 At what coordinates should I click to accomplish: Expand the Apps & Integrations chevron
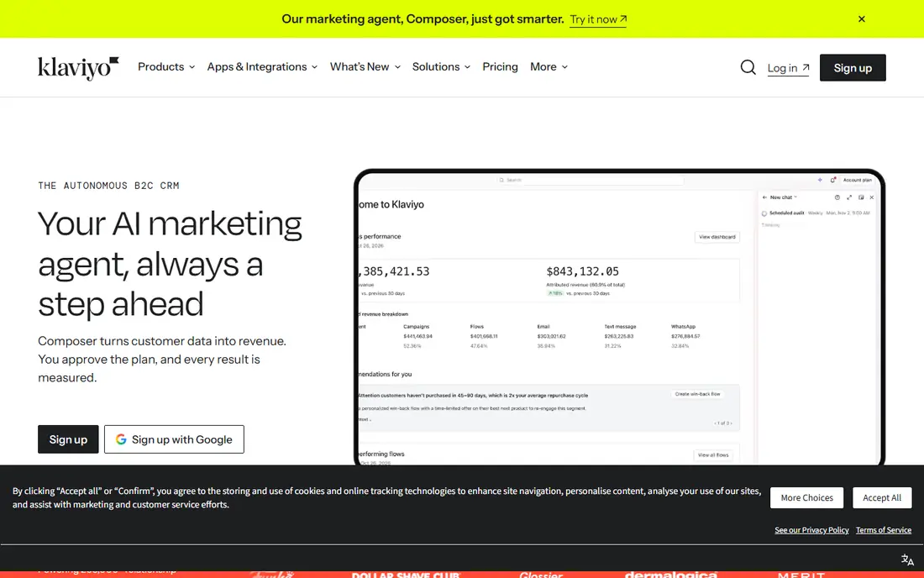pos(315,67)
